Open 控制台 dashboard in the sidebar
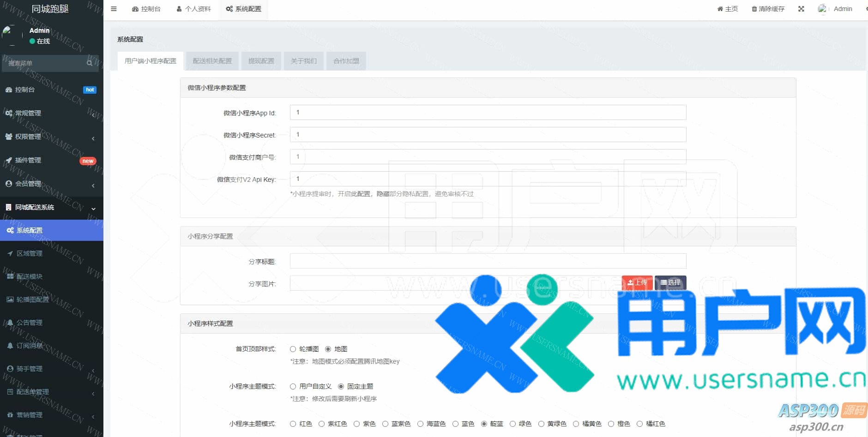Screen dimensions: 868x437 click(x=25, y=90)
